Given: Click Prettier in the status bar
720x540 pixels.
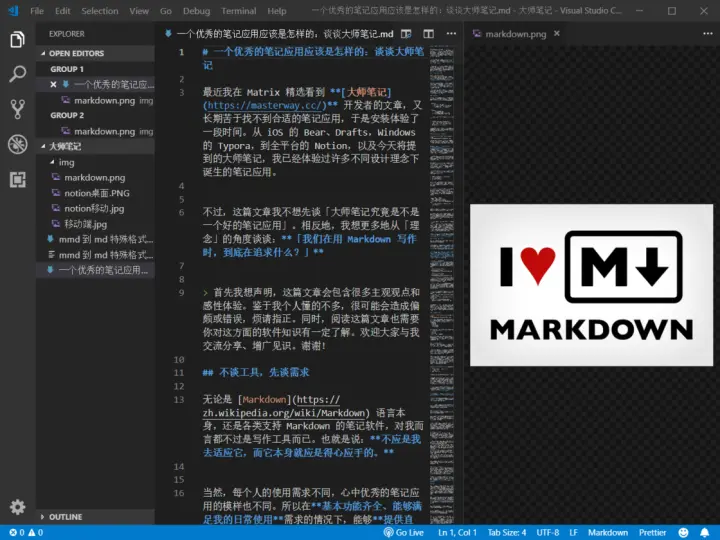Looking at the screenshot, I should click(x=652, y=533).
